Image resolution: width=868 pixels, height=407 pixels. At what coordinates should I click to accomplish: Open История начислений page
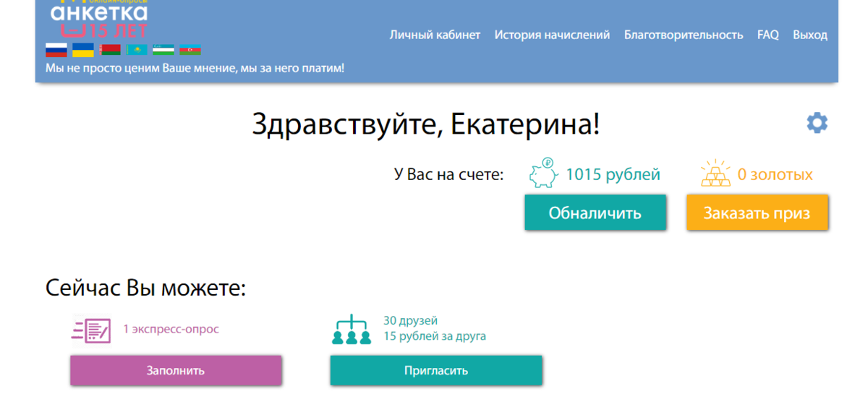tap(552, 35)
